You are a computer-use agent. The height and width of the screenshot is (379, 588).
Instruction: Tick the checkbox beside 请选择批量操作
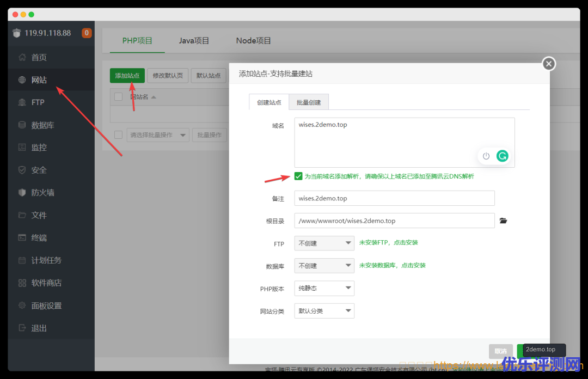(x=118, y=135)
